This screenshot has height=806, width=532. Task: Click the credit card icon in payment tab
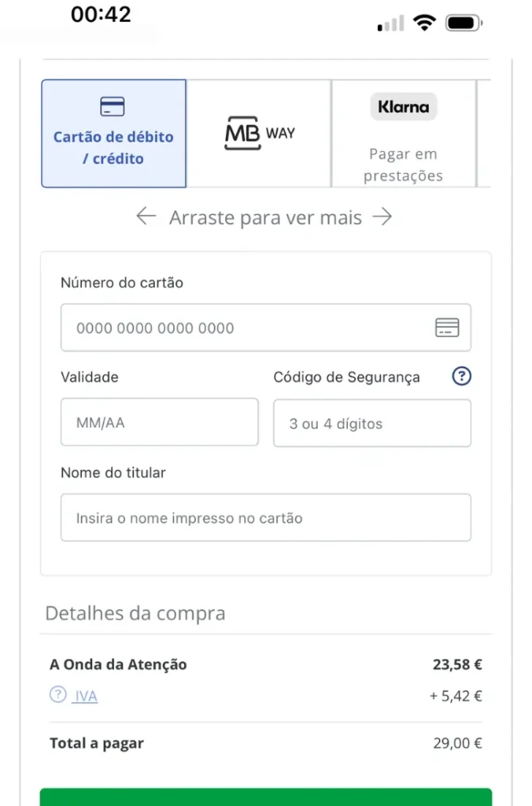coord(113,106)
